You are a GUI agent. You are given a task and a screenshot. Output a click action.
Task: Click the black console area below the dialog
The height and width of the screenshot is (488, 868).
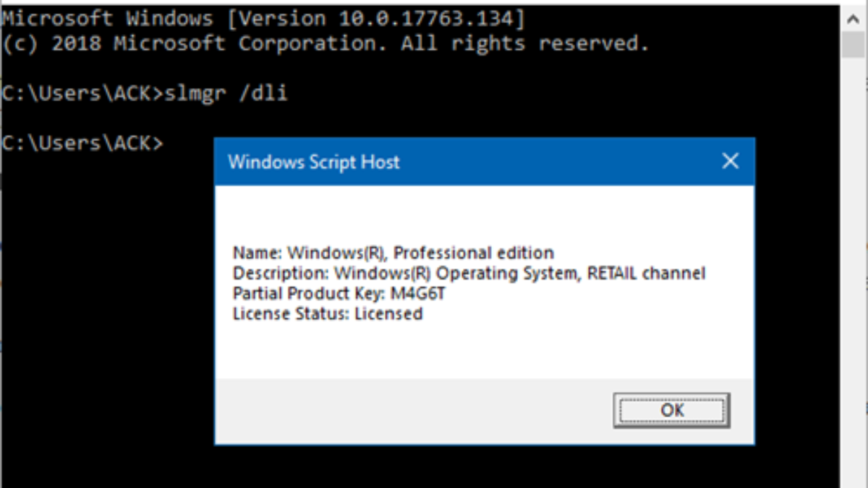pyautogui.click(x=434, y=466)
